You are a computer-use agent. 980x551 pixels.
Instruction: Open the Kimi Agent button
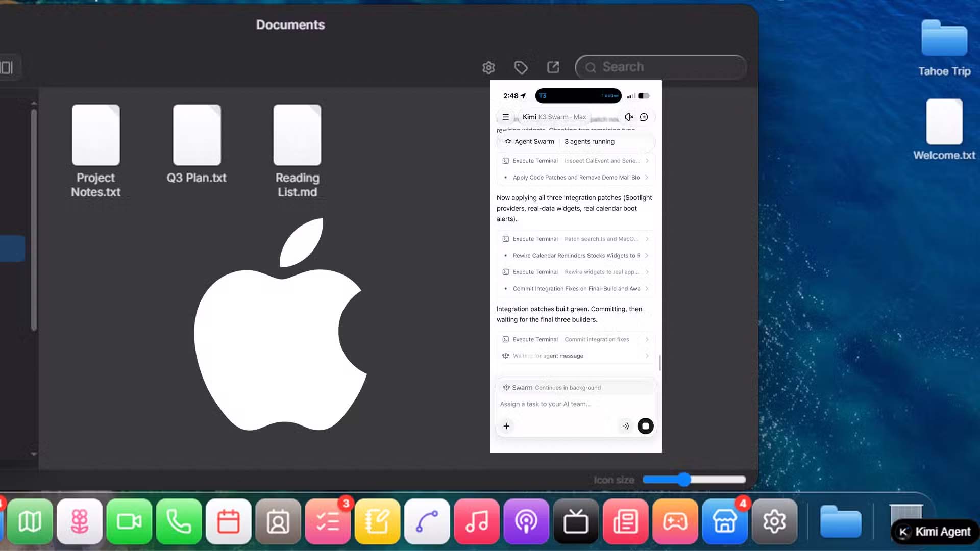point(935,532)
